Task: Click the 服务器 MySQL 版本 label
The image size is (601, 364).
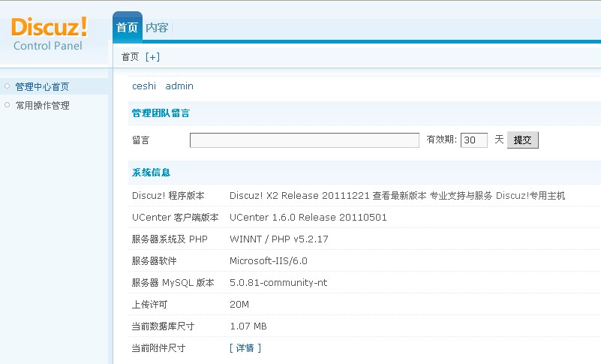Action: 173,283
